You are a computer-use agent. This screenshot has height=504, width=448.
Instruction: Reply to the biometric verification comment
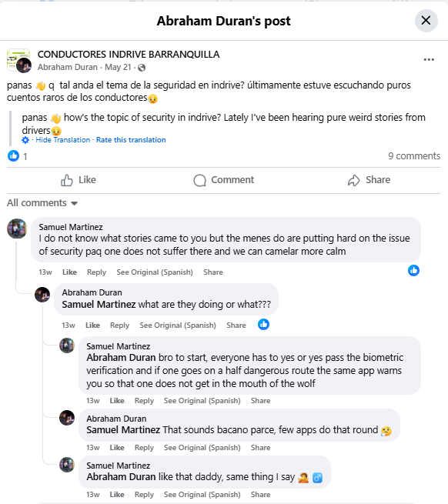click(x=144, y=401)
